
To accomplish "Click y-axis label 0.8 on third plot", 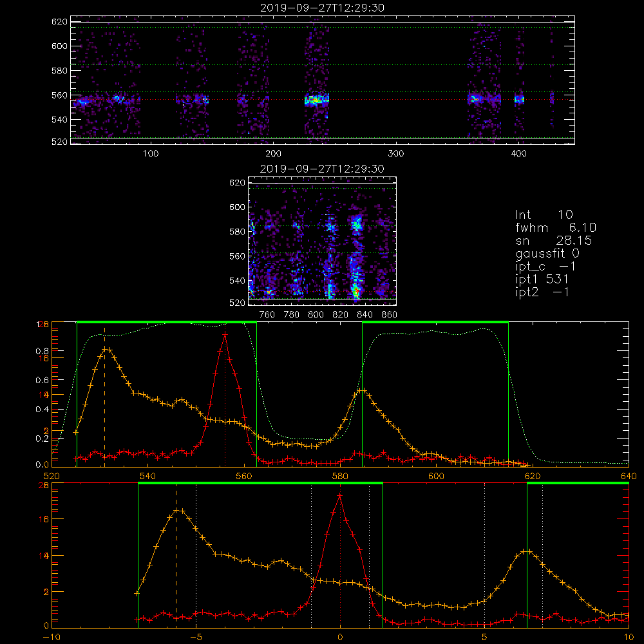I will [43, 351].
